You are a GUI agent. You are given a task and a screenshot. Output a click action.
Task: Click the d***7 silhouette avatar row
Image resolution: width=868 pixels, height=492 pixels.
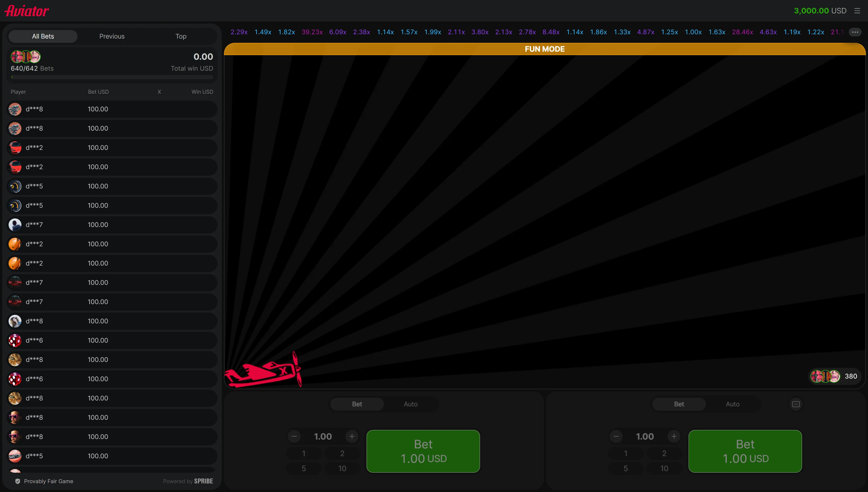coord(112,225)
